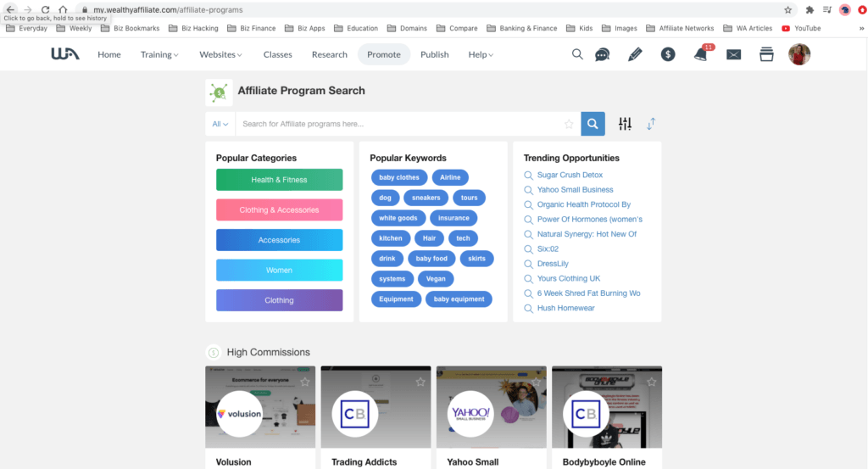This screenshot has width=868, height=469.
Task: Open the envelope messages icon
Action: pyautogui.click(x=733, y=54)
